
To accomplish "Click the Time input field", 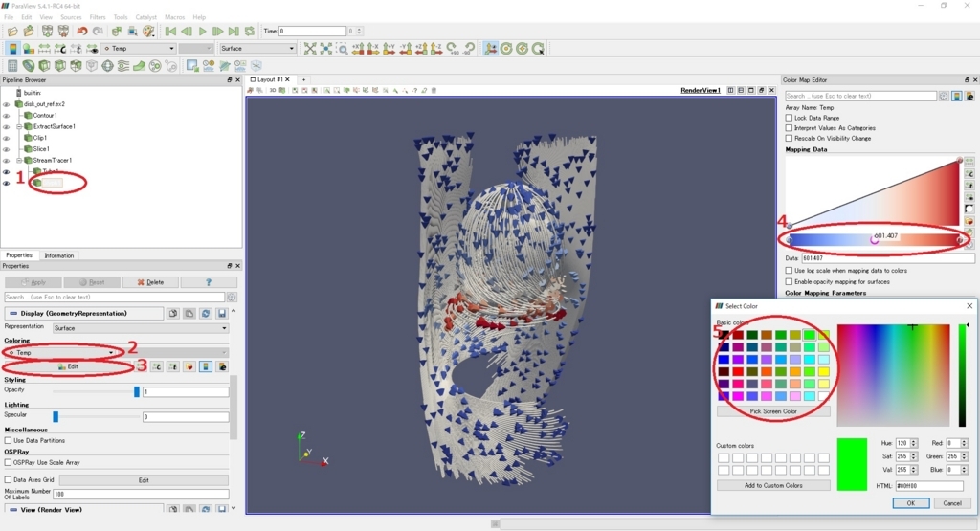I will [312, 32].
